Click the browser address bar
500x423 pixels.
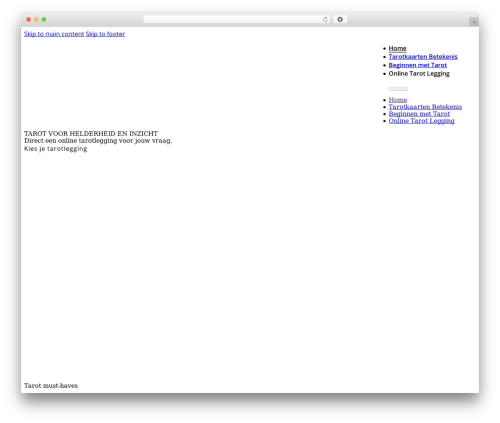point(236,20)
